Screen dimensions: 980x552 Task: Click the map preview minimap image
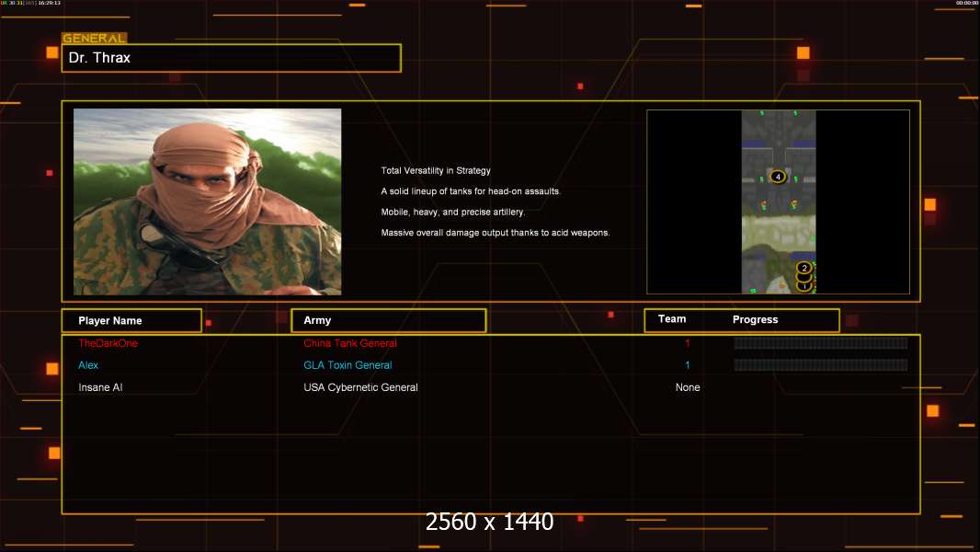(x=778, y=201)
